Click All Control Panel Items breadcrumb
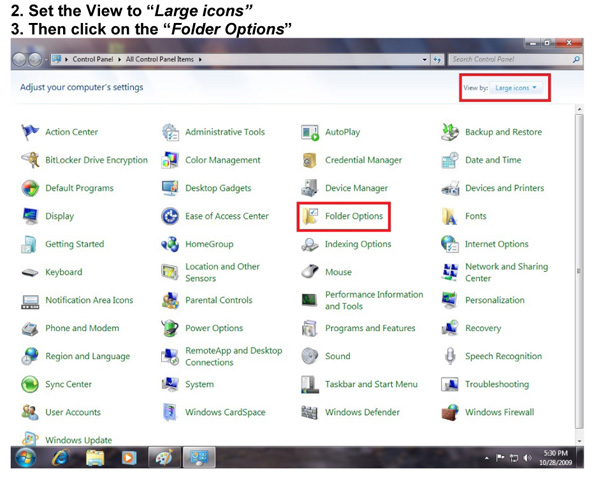The image size is (615, 488). 160,59
